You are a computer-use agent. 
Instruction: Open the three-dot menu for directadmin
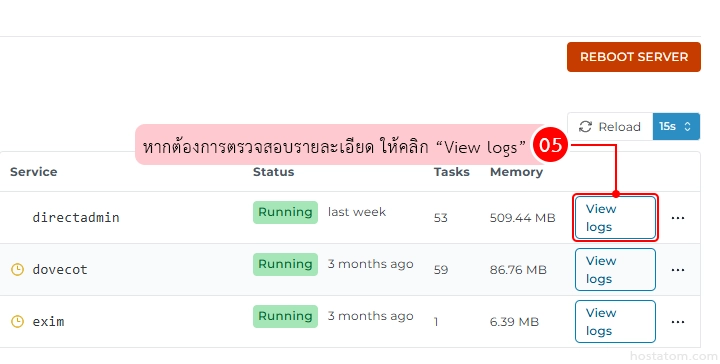click(678, 218)
